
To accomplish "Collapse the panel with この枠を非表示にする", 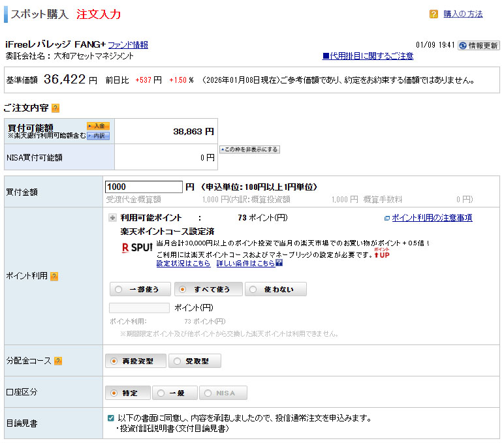I will point(249,149).
